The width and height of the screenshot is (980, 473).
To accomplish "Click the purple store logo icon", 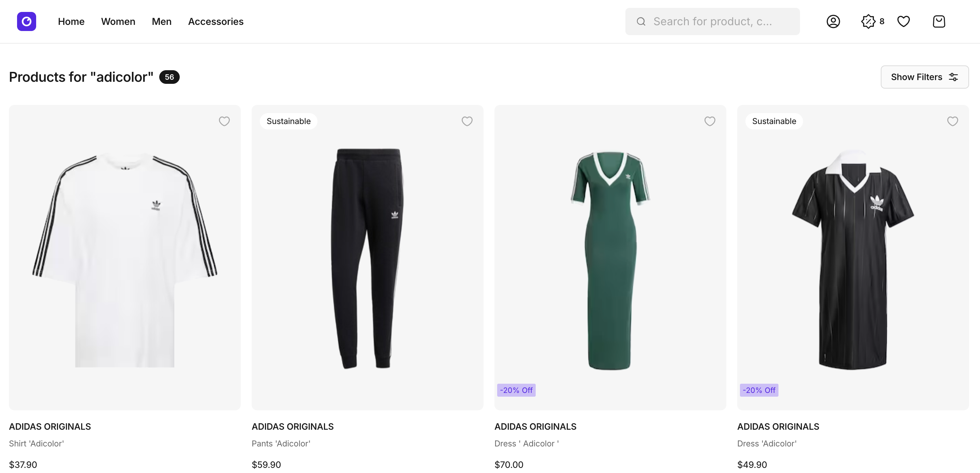I will pos(26,21).
